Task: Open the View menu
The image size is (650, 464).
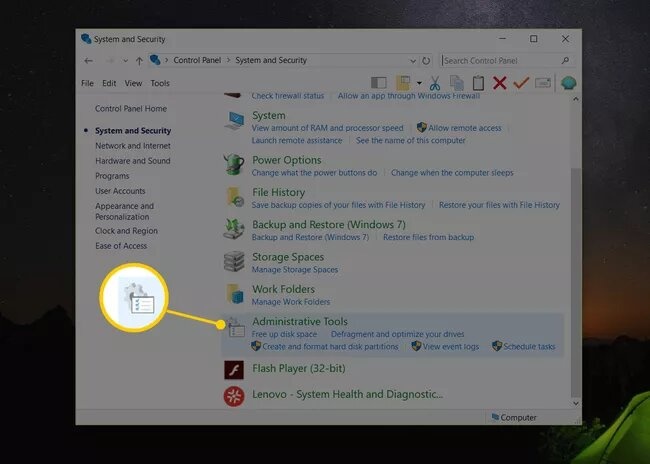Action: [x=133, y=83]
